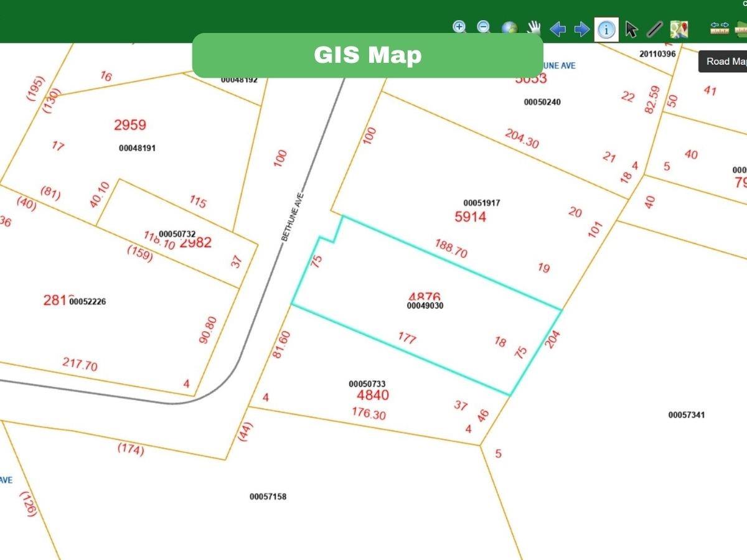The height and width of the screenshot is (560, 747).
Task: Select parcel 00051917 on the map
Action: click(x=481, y=203)
